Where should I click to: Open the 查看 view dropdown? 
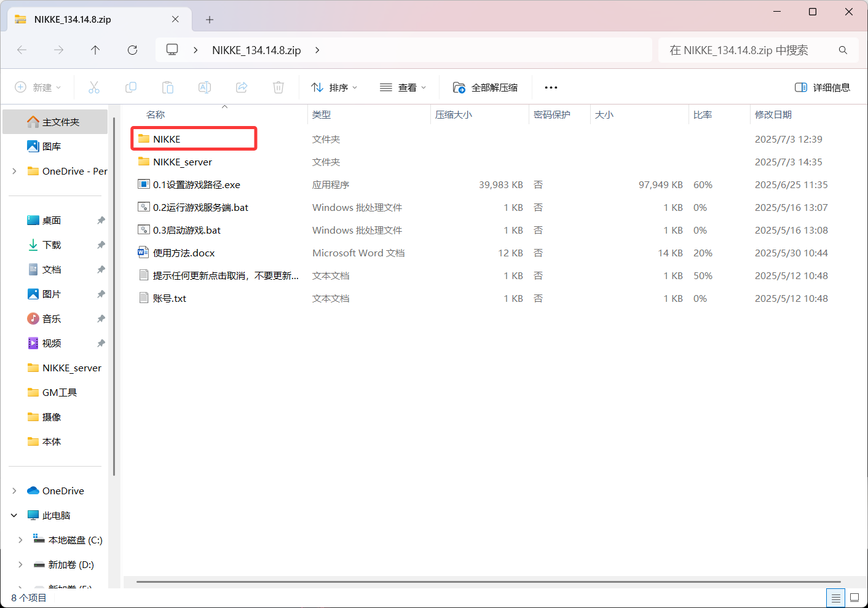coord(403,87)
